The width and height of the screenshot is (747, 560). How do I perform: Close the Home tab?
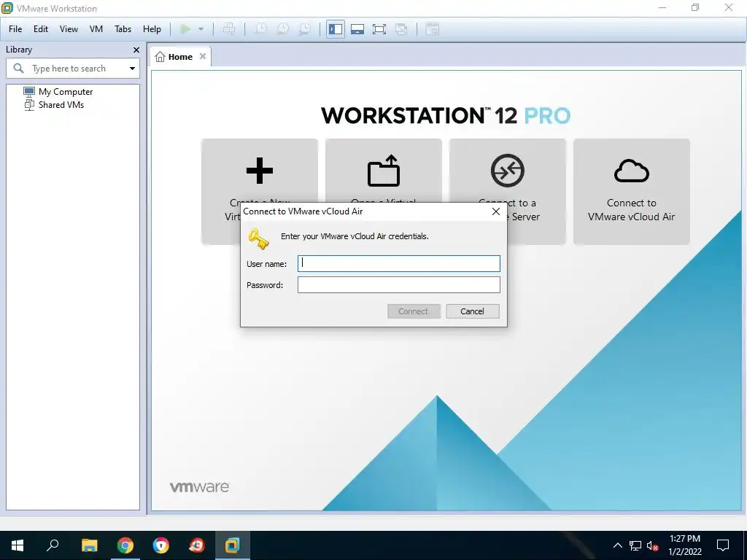203,56
